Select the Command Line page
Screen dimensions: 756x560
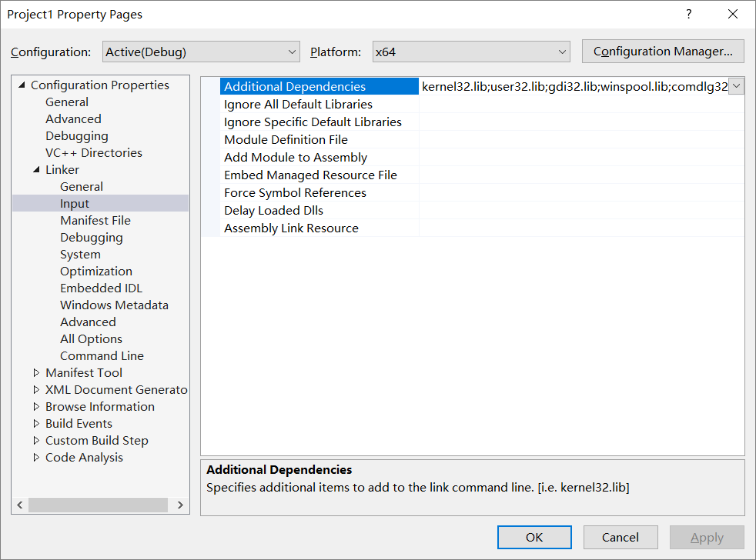tap(102, 355)
